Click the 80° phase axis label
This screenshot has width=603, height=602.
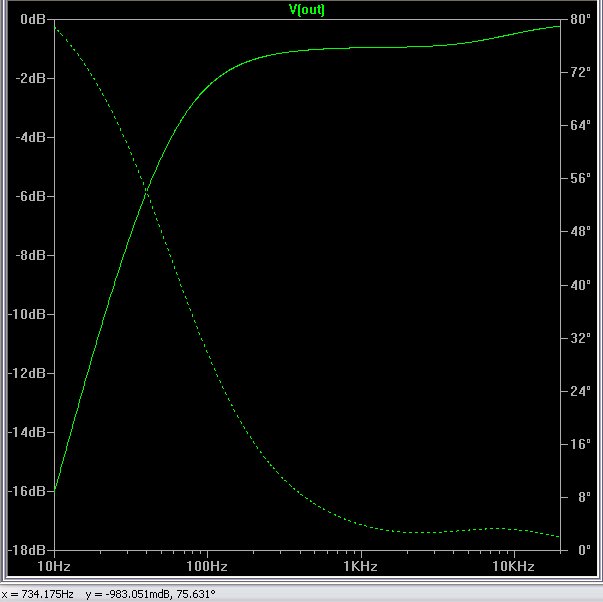point(580,19)
